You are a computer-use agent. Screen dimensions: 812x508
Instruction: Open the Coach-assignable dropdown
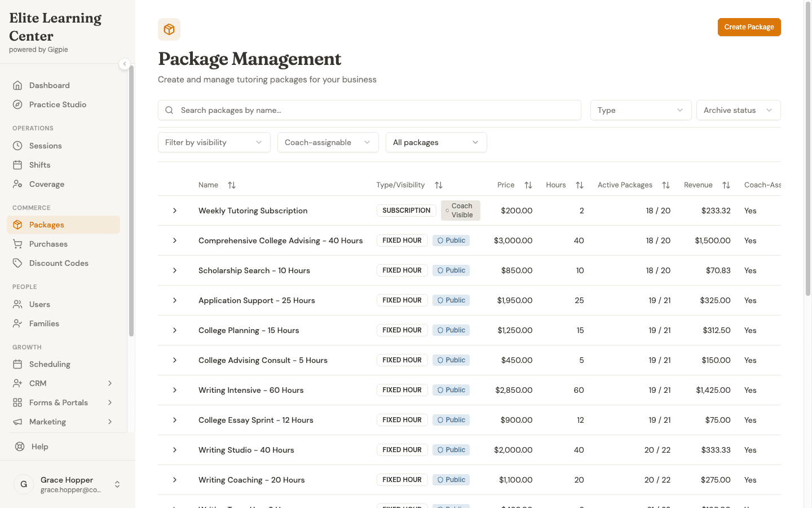pos(328,142)
